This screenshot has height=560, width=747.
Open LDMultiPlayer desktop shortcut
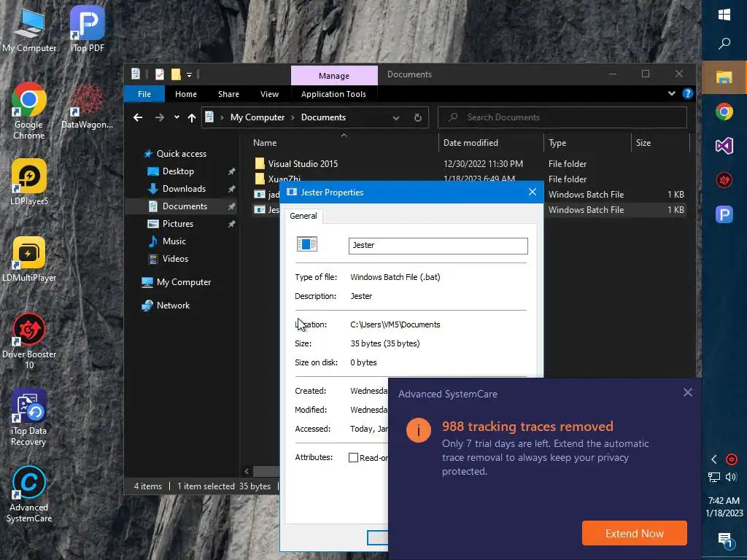[x=29, y=259]
